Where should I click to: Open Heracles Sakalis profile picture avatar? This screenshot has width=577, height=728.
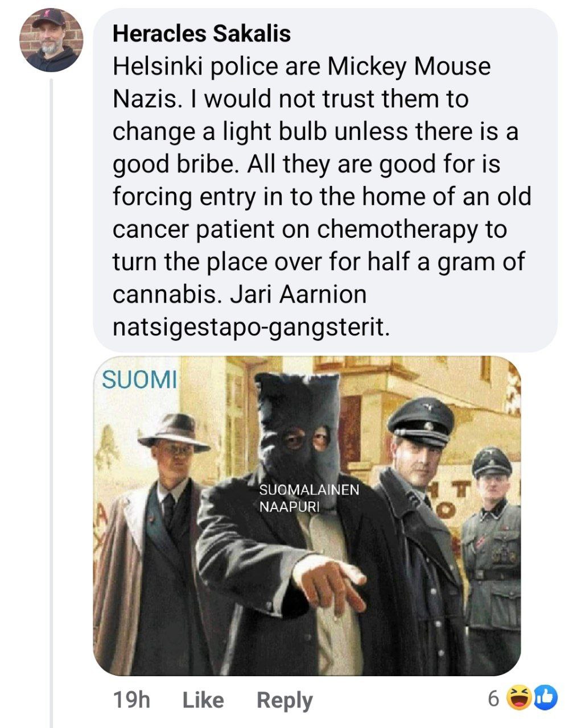pyautogui.click(x=51, y=40)
